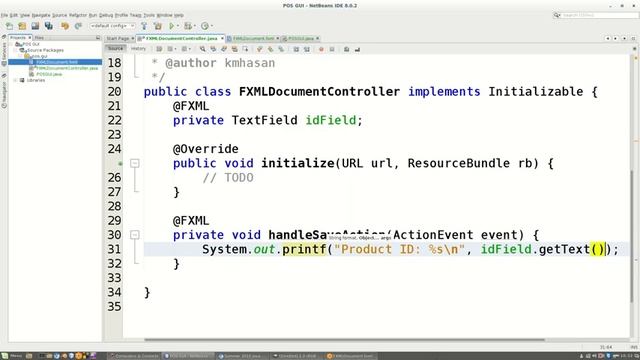Click the Start Macro Recording red icon
Viewport: 640px width, 360px height.
click(x=321, y=49)
